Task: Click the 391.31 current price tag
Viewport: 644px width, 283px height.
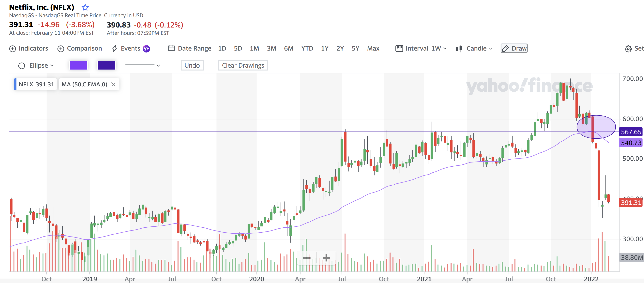Action: point(631,202)
